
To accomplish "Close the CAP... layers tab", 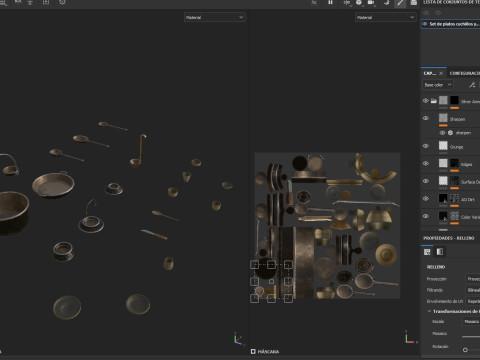I will click(x=441, y=73).
